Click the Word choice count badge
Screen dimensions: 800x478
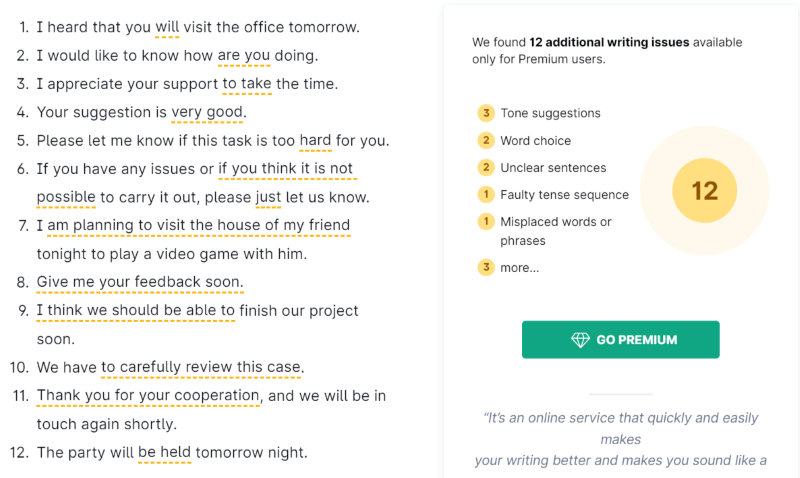(486, 140)
